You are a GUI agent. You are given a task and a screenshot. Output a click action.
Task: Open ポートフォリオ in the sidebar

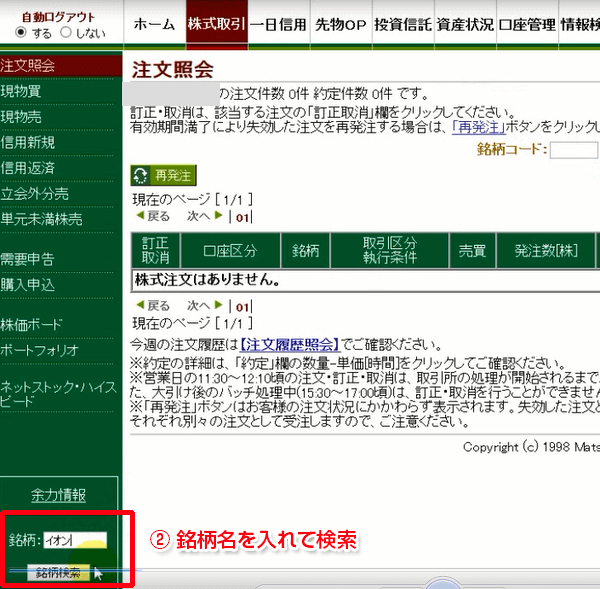click(39, 350)
